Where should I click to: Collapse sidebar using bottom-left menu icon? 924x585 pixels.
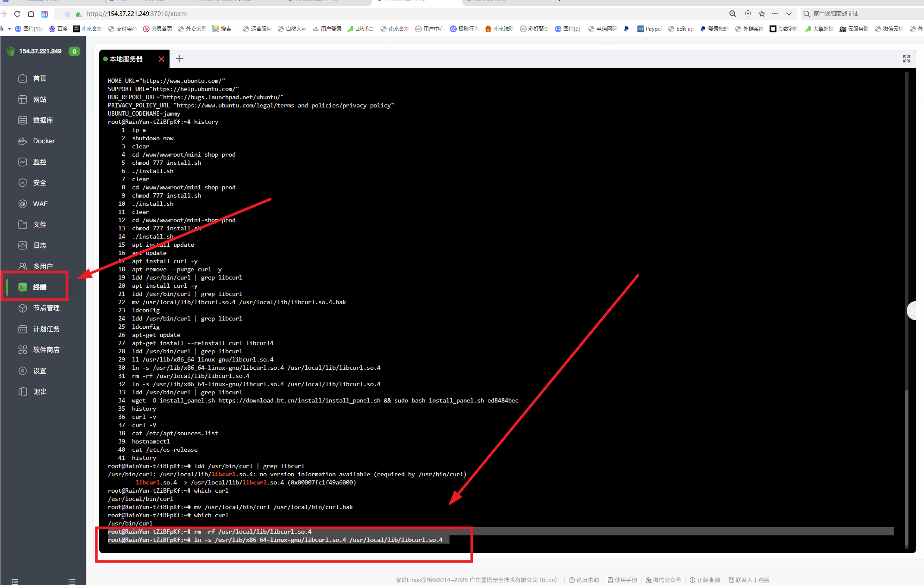[x=15, y=581]
